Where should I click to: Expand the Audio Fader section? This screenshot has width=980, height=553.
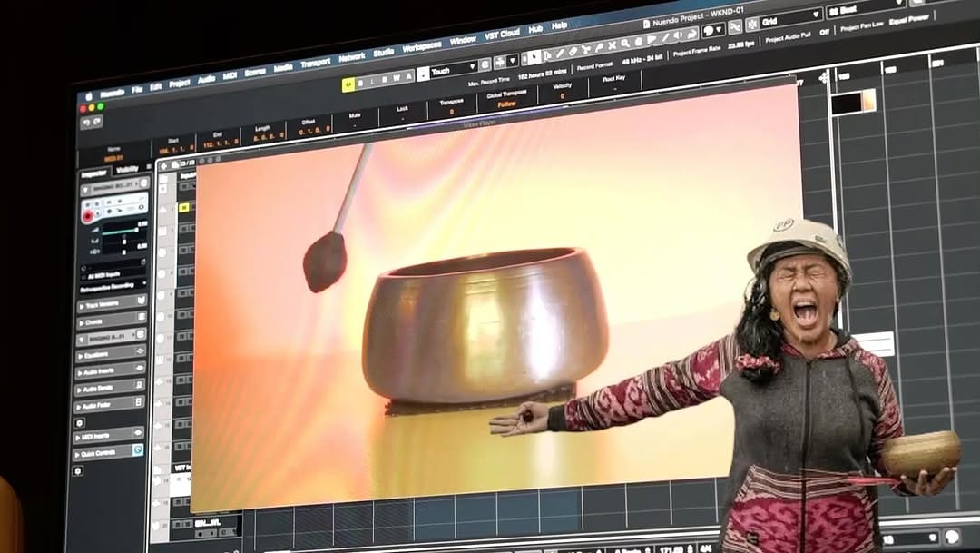tap(111, 405)
